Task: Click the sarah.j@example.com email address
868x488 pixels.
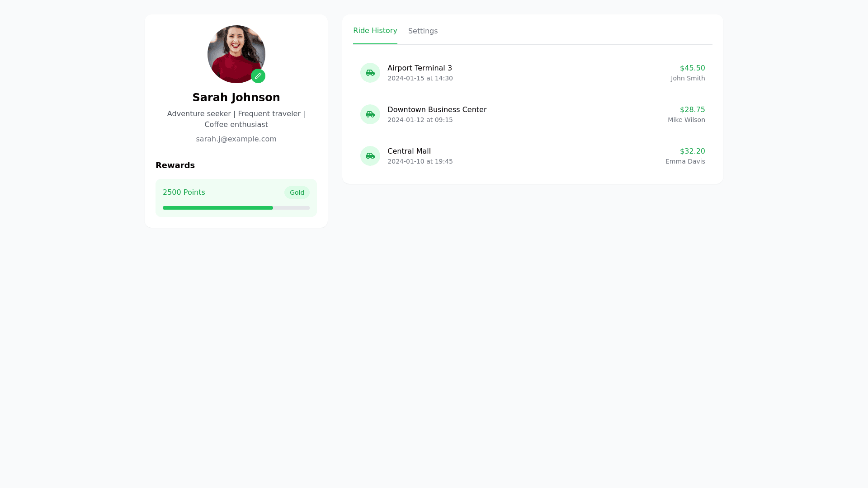Action: tap(236, 139)
